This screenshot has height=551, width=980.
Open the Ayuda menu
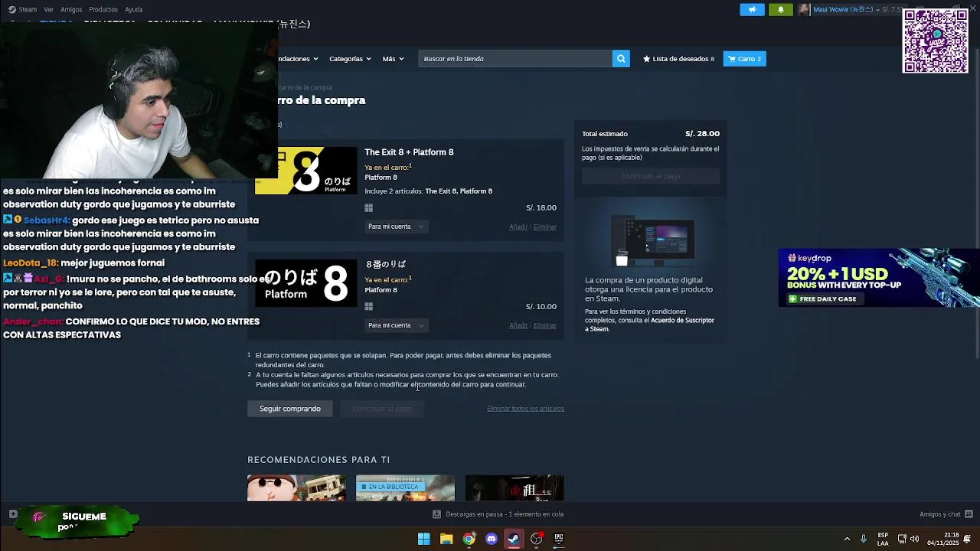point(134,9)
